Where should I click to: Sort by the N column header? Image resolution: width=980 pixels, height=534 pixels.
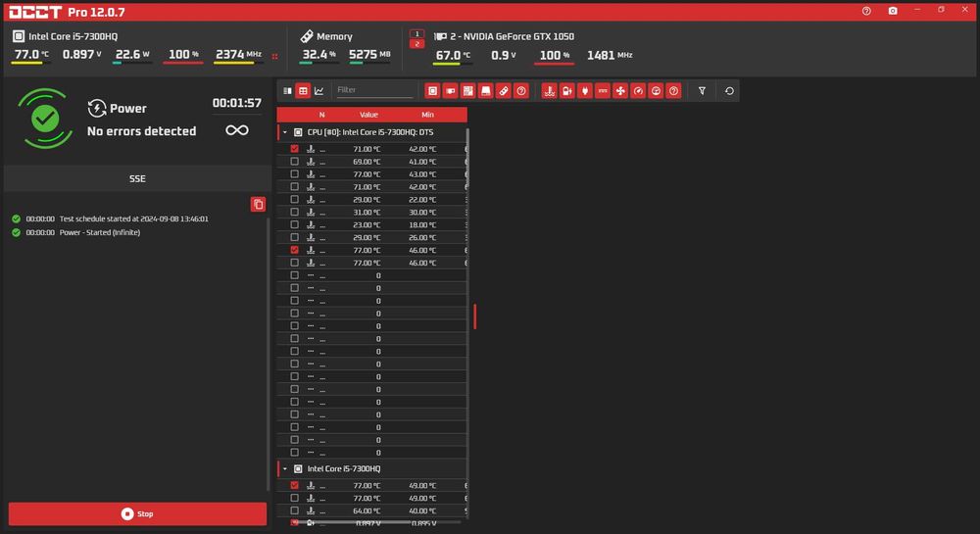(x=321, y=115)
